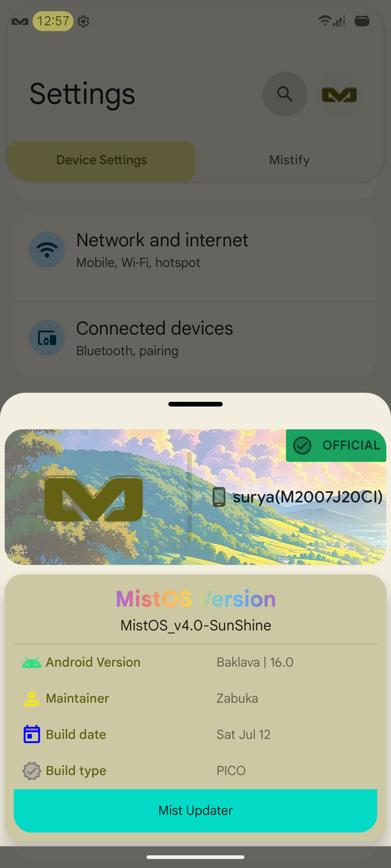Screen dimensions: 391x868
Task: Tap the OFFICIAL checkmark badge
Action: coord(336,445)
